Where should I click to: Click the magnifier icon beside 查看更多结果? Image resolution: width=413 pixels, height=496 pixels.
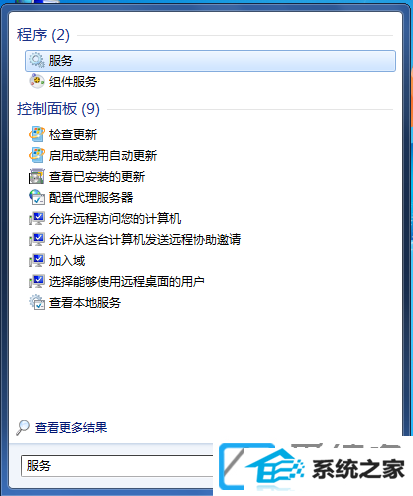23,428
